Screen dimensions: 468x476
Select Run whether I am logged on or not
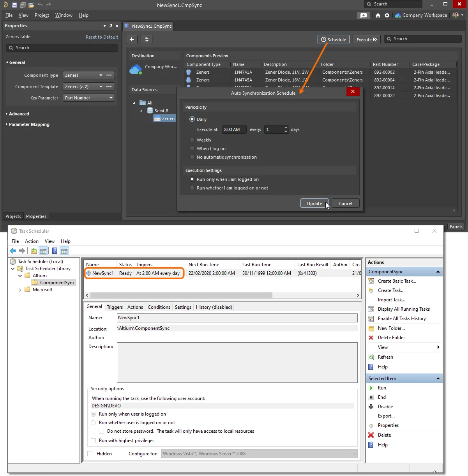(x=192, y=188)
